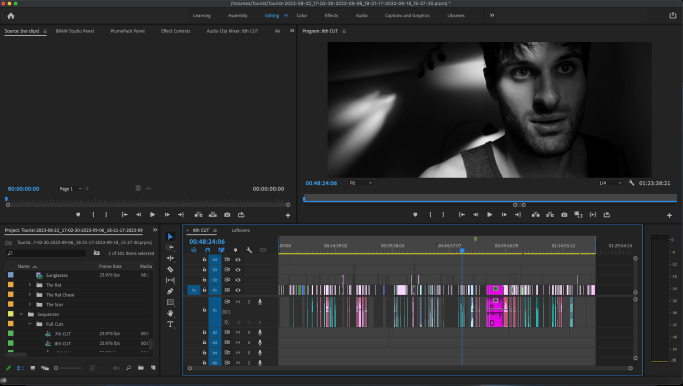683x386 pixels.
Task: Add marker in Program monitor
Action: tap(415, 215)
